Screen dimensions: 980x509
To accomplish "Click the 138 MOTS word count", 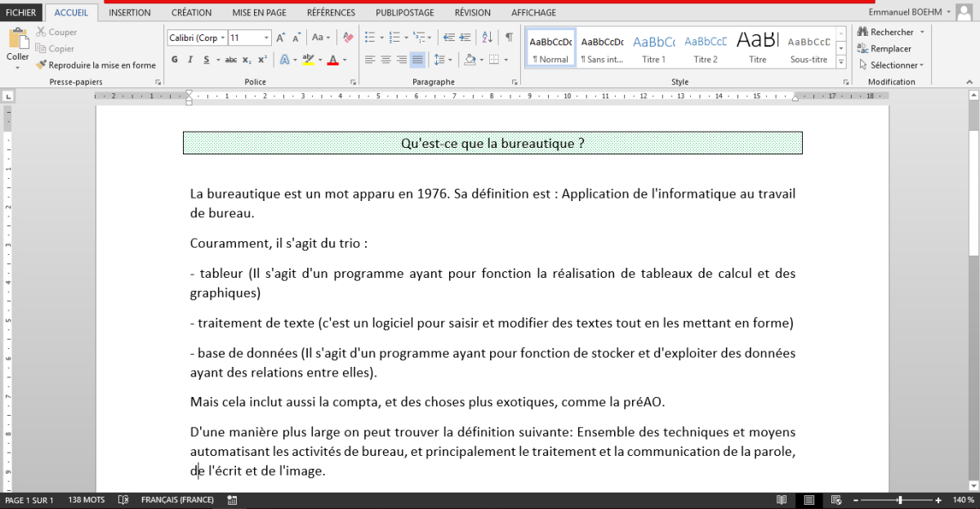I will (x=87, y=500).
